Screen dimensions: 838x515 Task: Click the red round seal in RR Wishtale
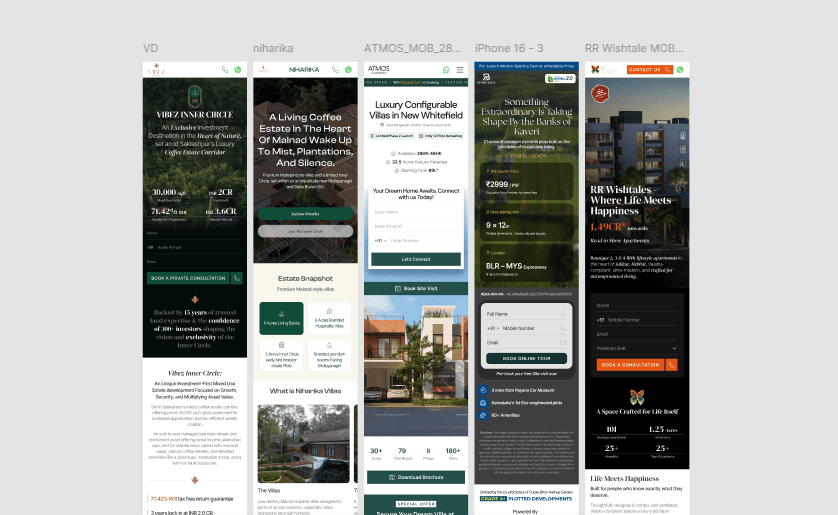pyautogui.click(x=600, y=94)
